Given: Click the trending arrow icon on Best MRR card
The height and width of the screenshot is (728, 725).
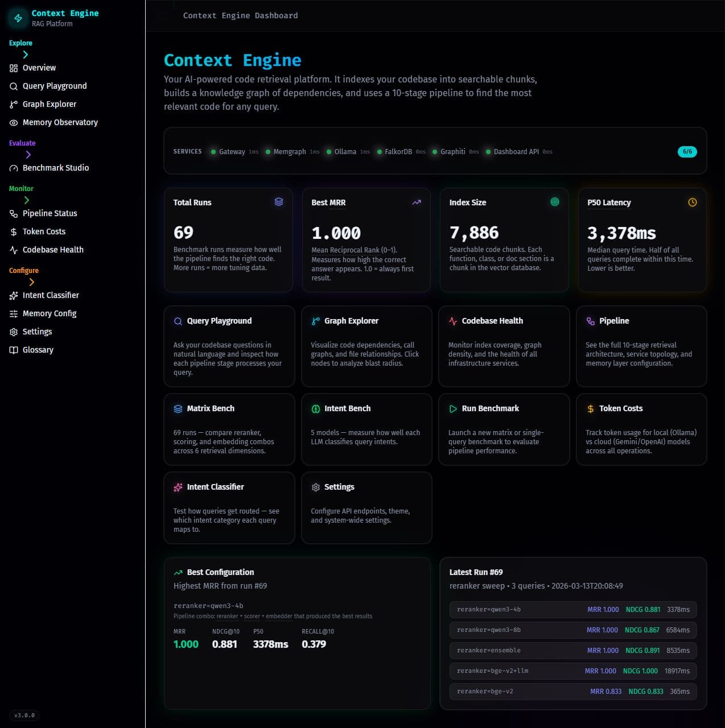Looking at the screenshot, I should coord(417,202).
